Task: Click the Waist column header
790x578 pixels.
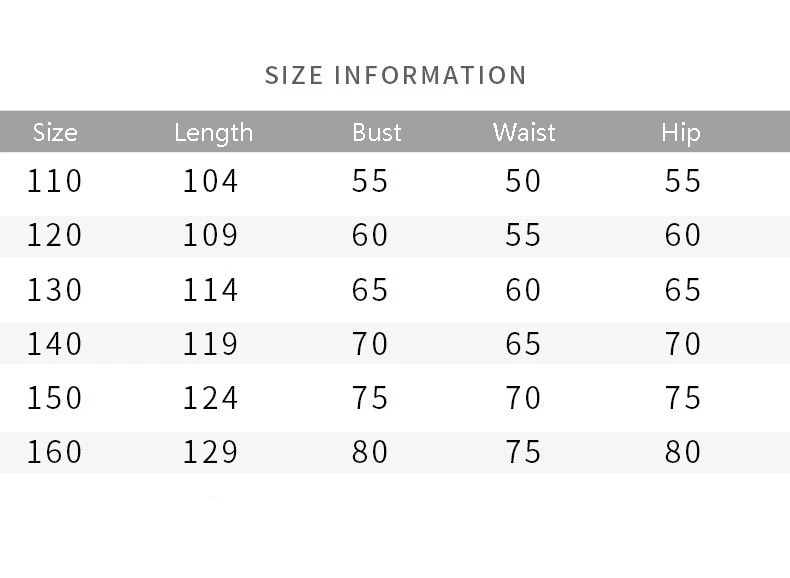Action: (x=524, y=132)
